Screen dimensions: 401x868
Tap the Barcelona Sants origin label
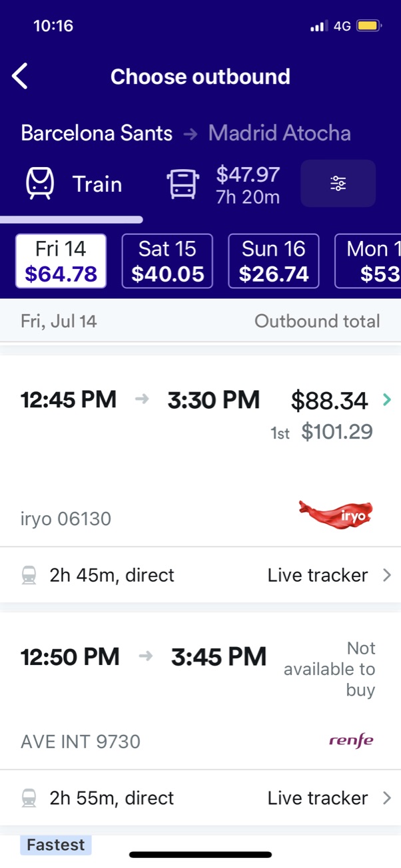97,133
